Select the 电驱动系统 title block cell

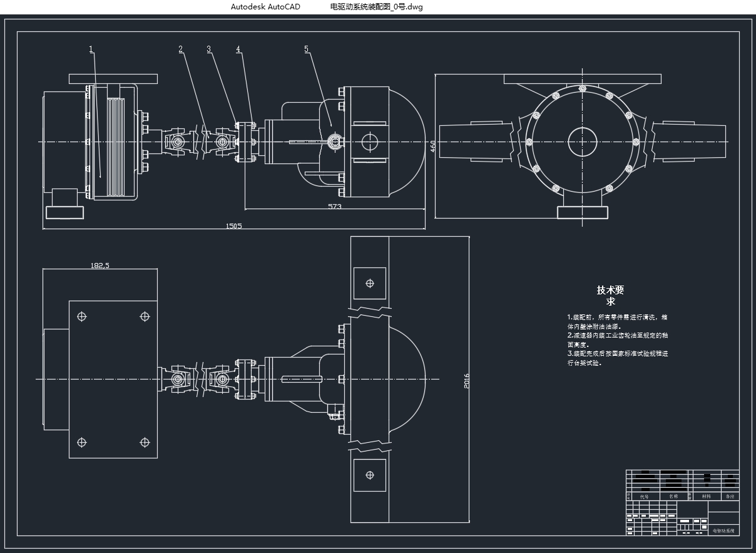[723, 530]
